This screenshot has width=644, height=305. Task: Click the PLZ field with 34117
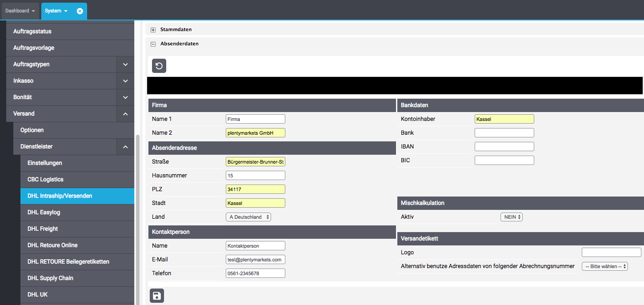(x=256, y=189)
